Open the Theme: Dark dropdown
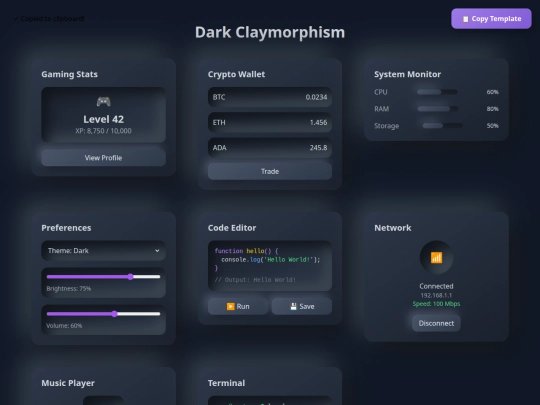The image size is (540, 405). (x=103, y=250)
